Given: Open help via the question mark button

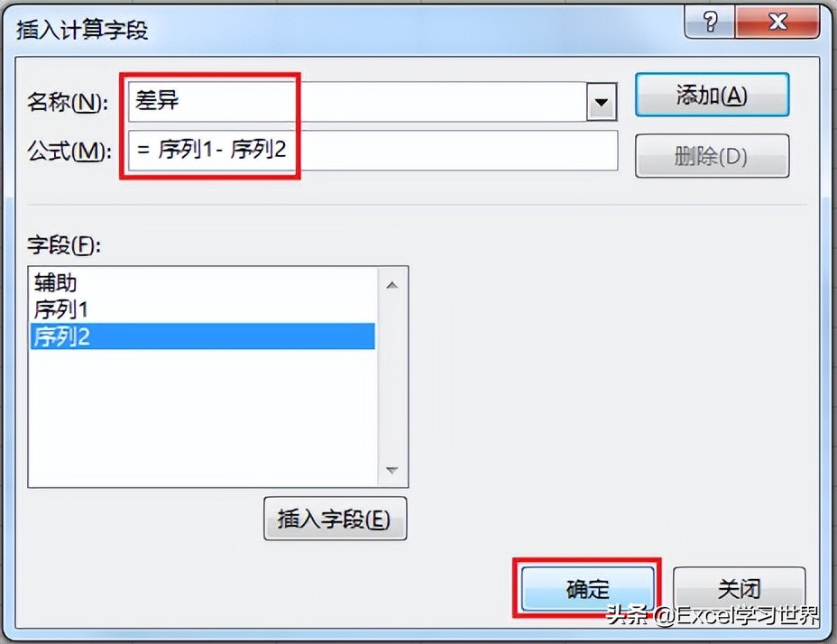Looking at the screenshot, I should click(x=710, y=22).
